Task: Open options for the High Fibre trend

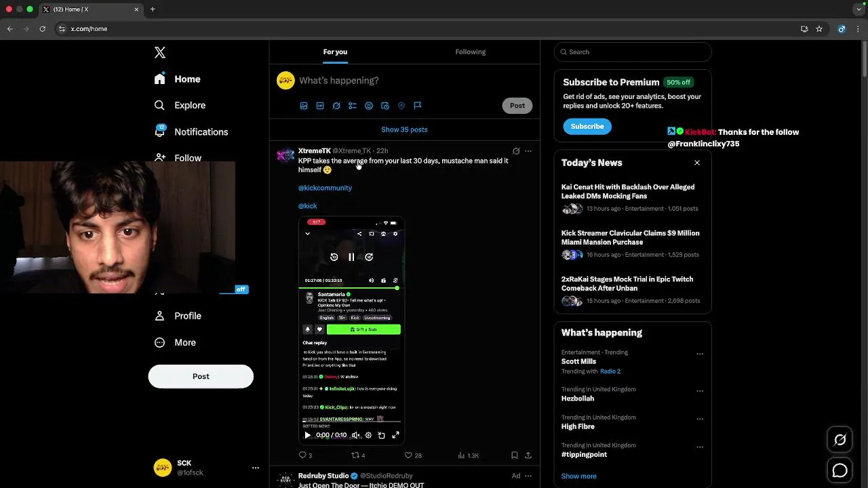Action: coord(700,419)
